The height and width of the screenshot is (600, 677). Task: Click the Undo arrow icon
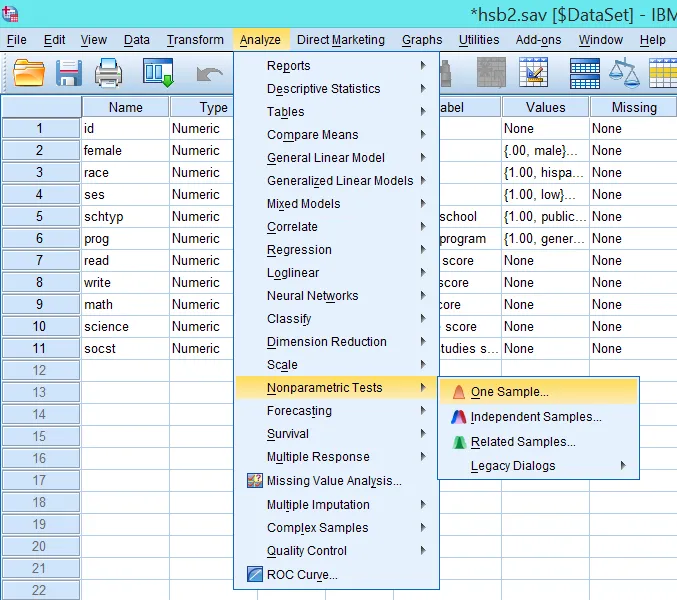click(x=209, y=74)
